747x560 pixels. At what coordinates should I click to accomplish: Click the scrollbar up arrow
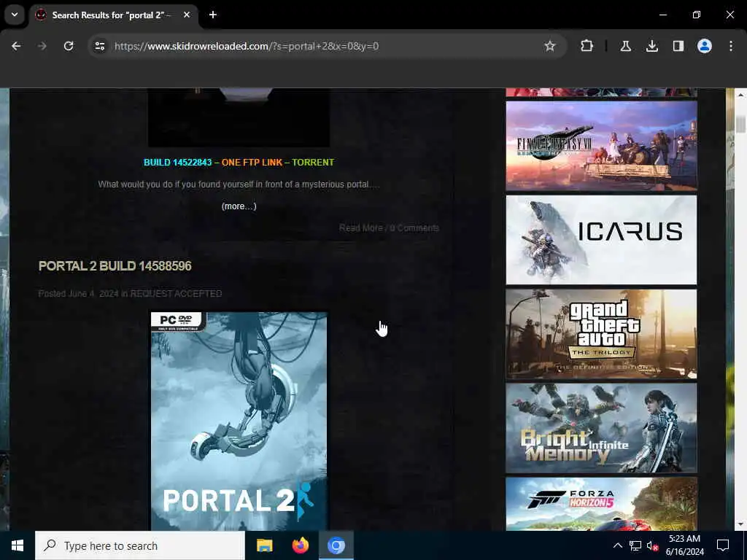click(740, 95)
